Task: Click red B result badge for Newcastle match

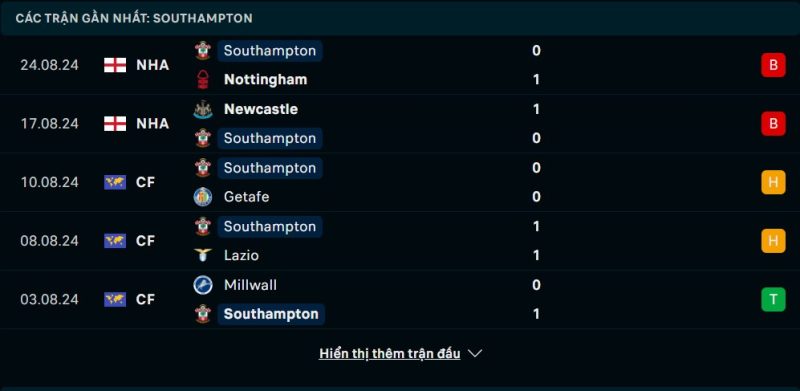Action: (773, 124)
